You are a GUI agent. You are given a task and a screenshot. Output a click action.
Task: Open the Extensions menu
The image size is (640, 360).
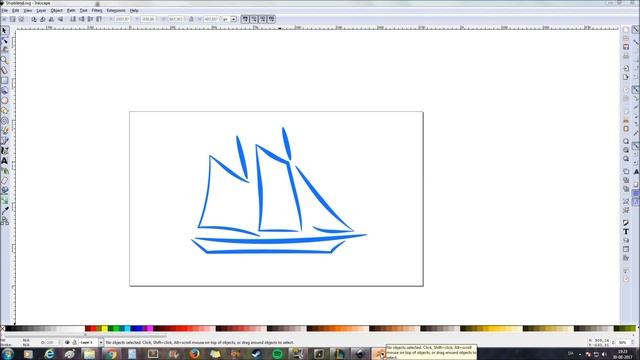tap(116, 10)
